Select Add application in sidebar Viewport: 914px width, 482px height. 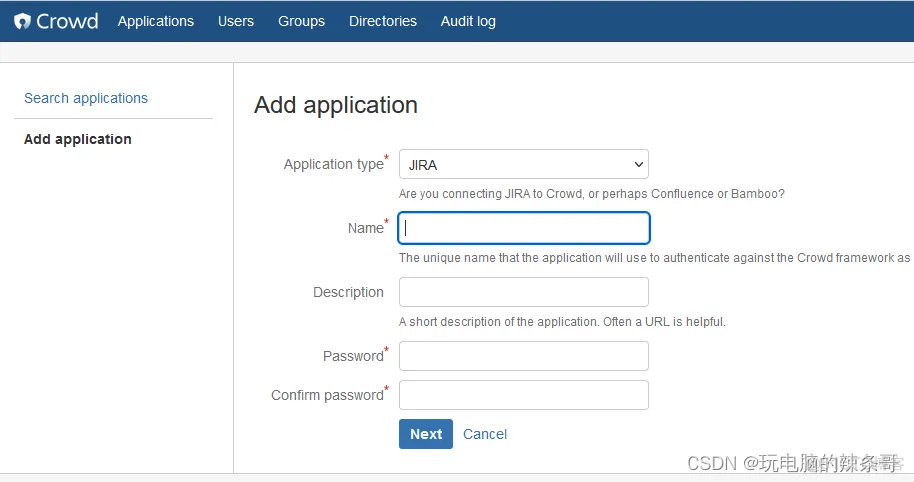[78, 139]
